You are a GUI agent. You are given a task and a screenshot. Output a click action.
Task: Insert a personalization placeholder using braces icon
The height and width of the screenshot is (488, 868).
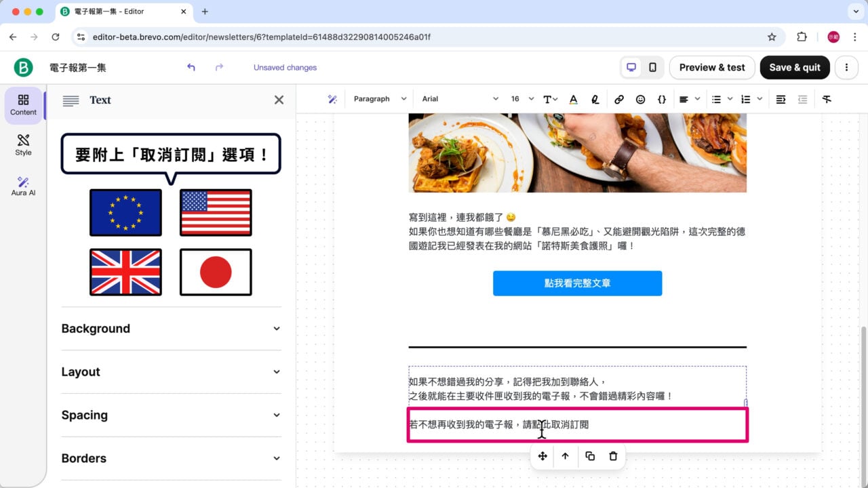click(x=662, y=99)
